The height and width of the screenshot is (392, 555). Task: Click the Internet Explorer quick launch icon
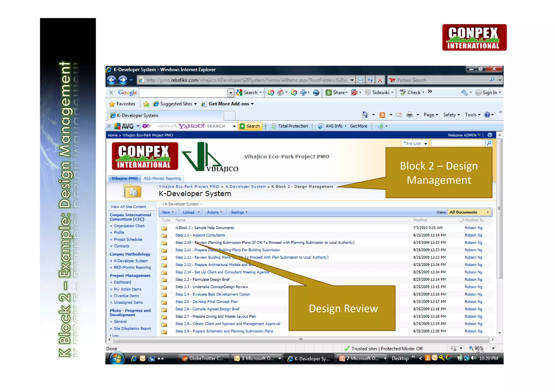tap(134, 358)
